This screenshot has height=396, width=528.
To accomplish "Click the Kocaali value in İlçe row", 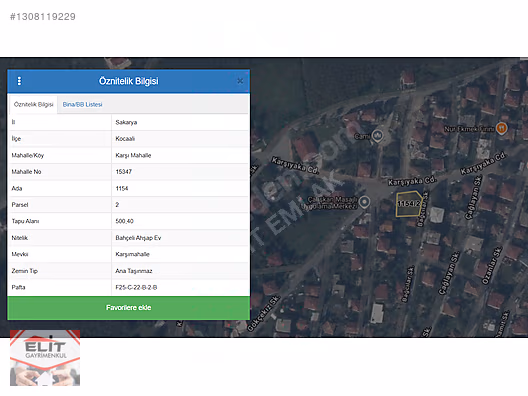I will click(x=125, y=139).
